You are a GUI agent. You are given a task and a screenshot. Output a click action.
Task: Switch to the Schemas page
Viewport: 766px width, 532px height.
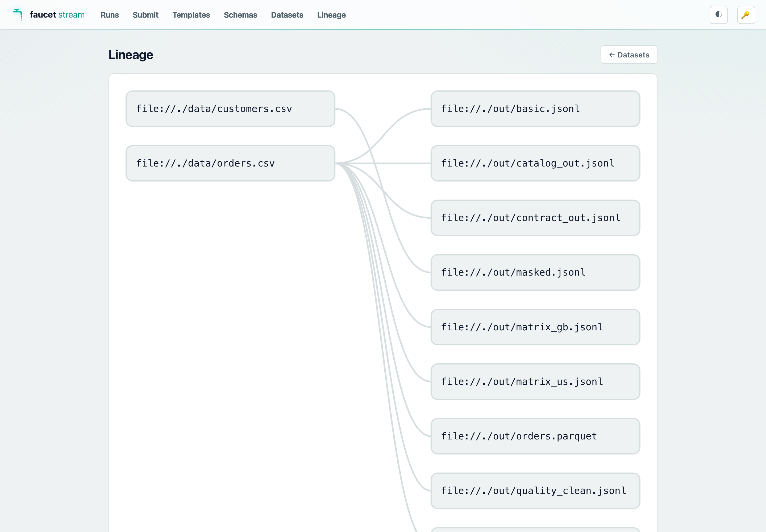click(240, 15)
